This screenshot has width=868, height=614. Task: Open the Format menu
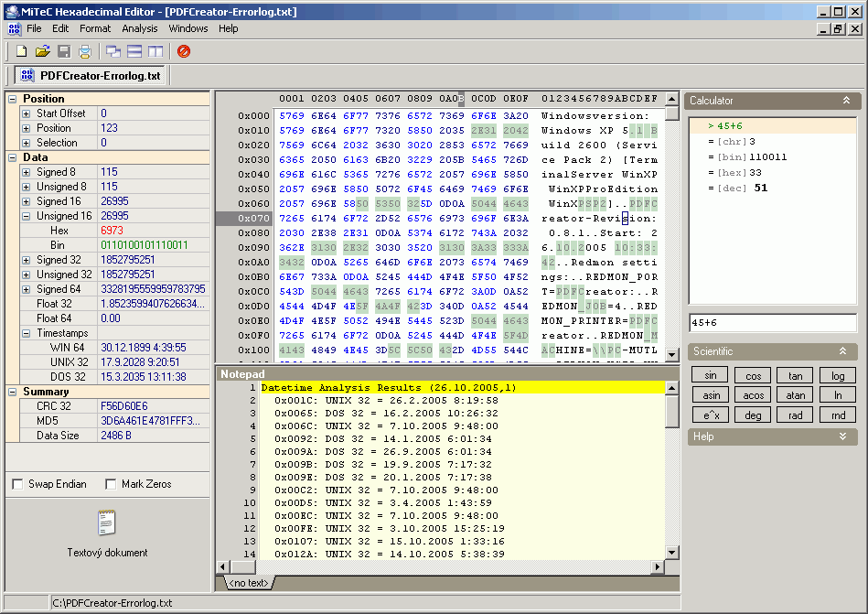[x=95, y=28]
